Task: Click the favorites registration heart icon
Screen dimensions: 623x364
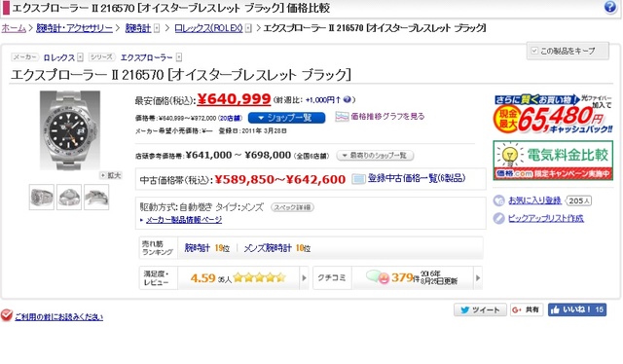Action: 498,200
